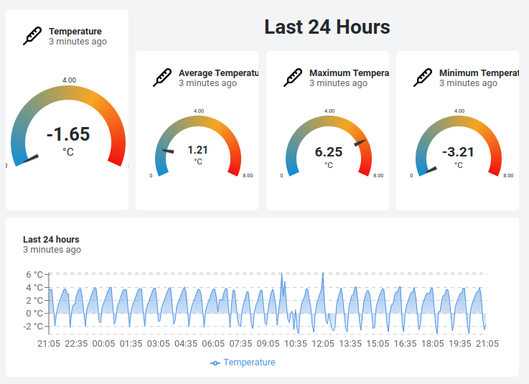Screen dimensions: 529x384
Task: Click the gauge needle on the Temperature gauge
Action: tap(30, 159)
